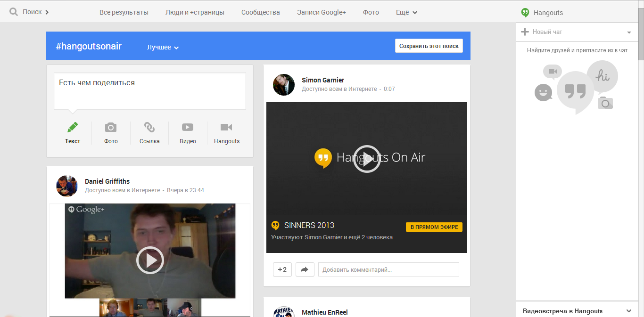Click the search magnifier icon
The image size is (644, 317).
click(14, 12)
